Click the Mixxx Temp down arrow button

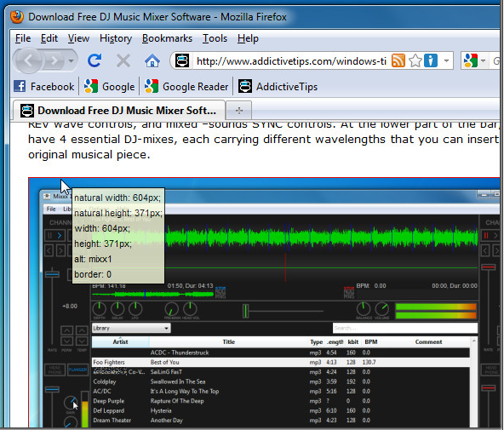82,341
